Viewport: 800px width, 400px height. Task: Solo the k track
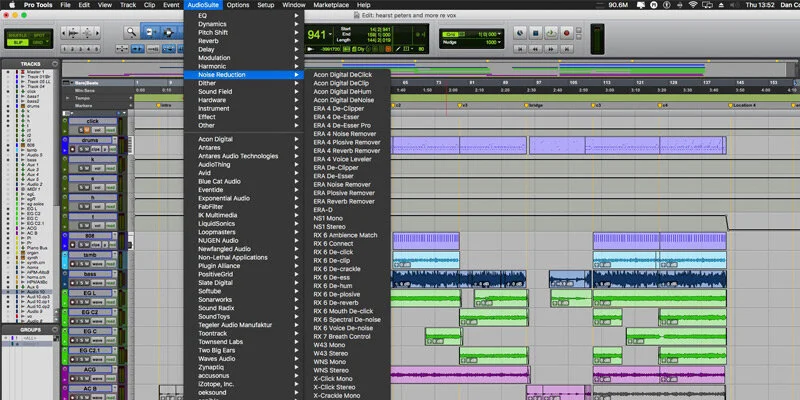pos(81,168)
